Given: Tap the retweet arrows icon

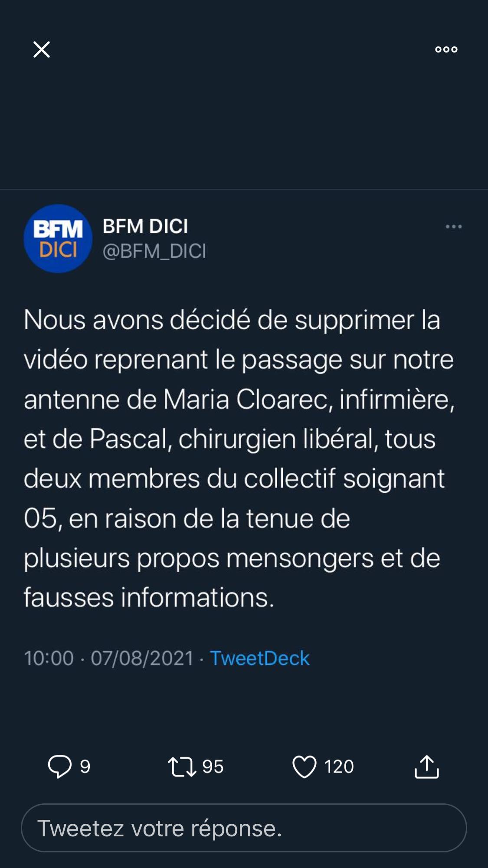Looking at the screenshot, I should tap(182, 766).
